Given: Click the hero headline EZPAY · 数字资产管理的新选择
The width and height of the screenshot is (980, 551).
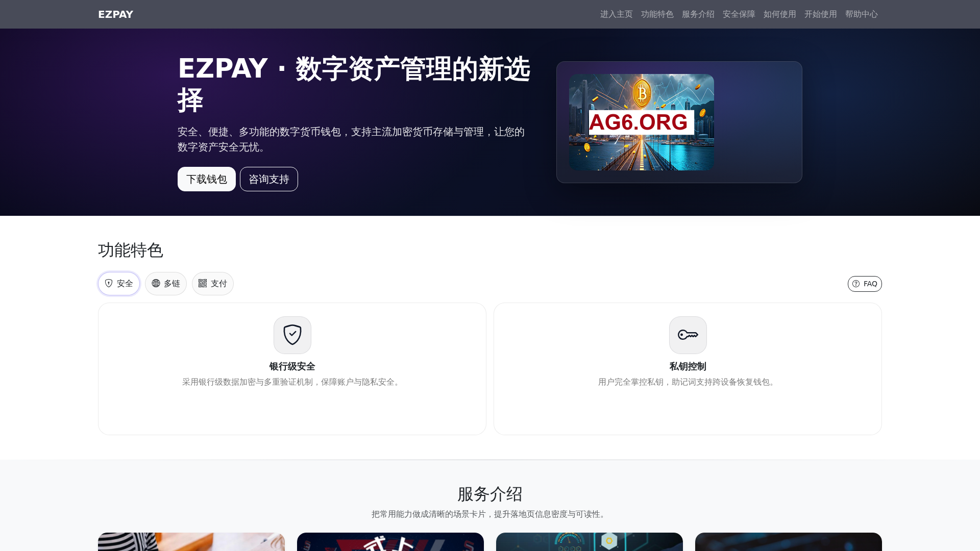Looking at the screenshot, I should 354,84.
